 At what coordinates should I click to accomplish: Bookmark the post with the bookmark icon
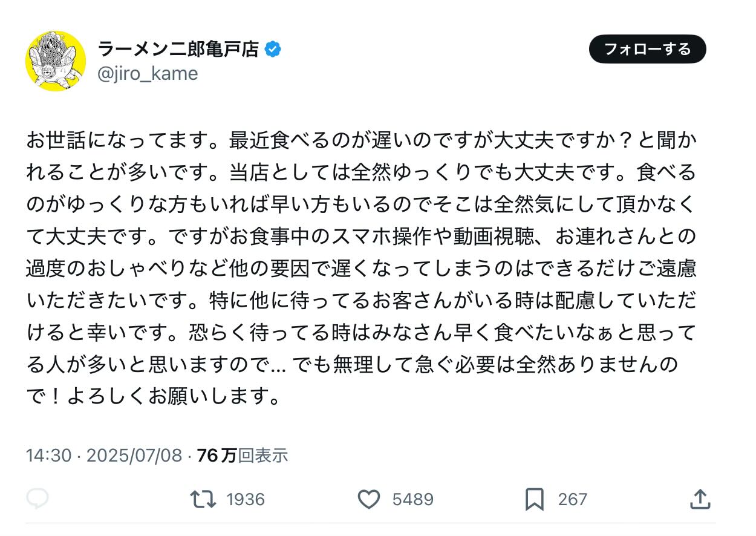coord(535,499)
